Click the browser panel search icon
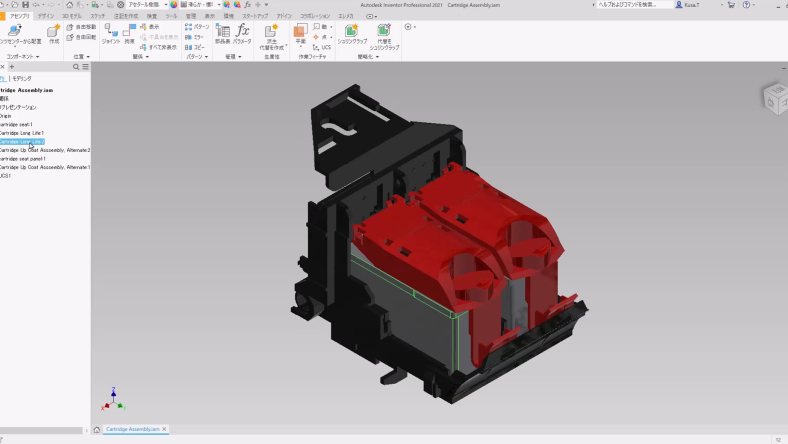The width and height of the screenshot is (788, 444). (x=76, y=67)
